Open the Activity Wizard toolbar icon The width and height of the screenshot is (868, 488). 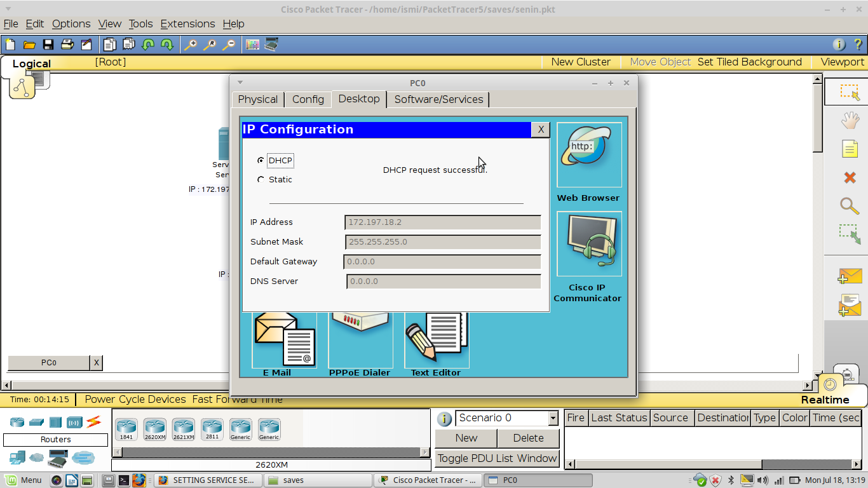coord(86,44)
